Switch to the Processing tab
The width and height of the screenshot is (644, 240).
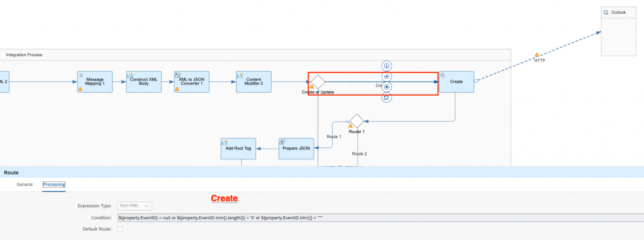[54, 185]
